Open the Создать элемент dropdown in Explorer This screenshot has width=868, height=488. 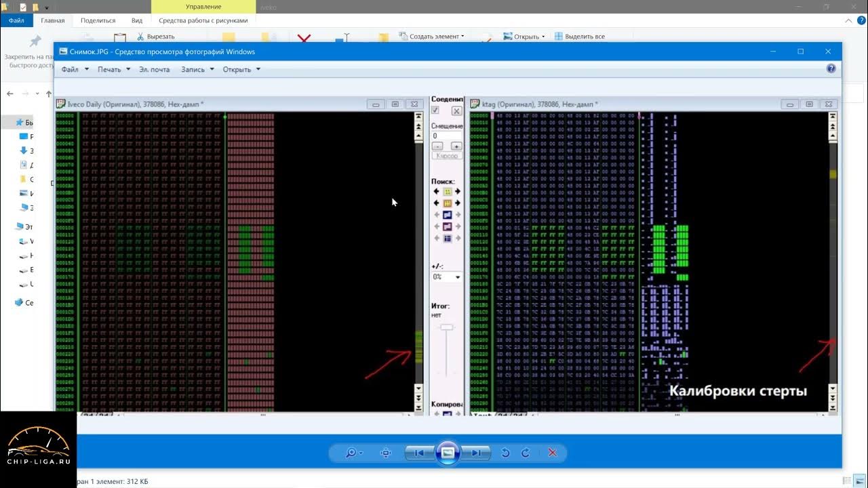[x=432, y=37]
